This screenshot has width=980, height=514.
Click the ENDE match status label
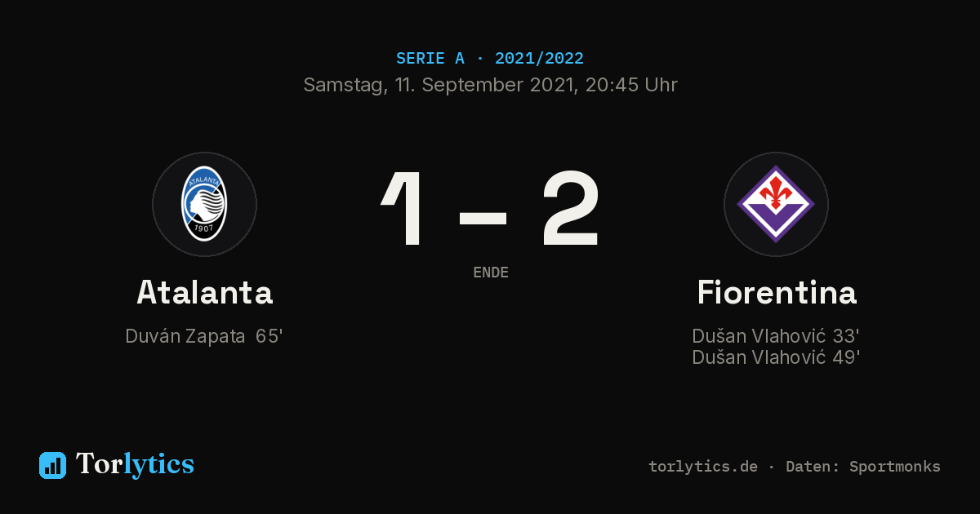(491, 273)
